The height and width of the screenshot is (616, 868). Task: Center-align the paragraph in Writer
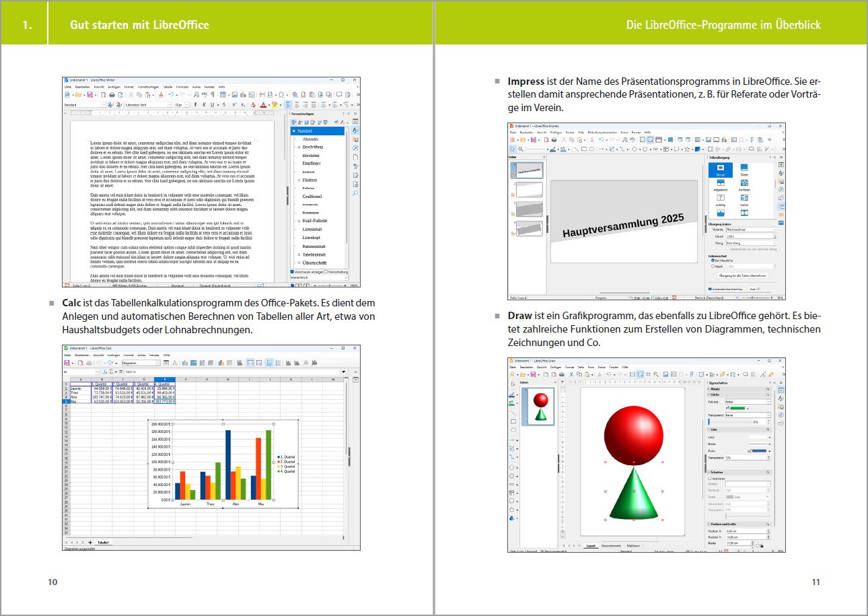(x=297, y=105)
